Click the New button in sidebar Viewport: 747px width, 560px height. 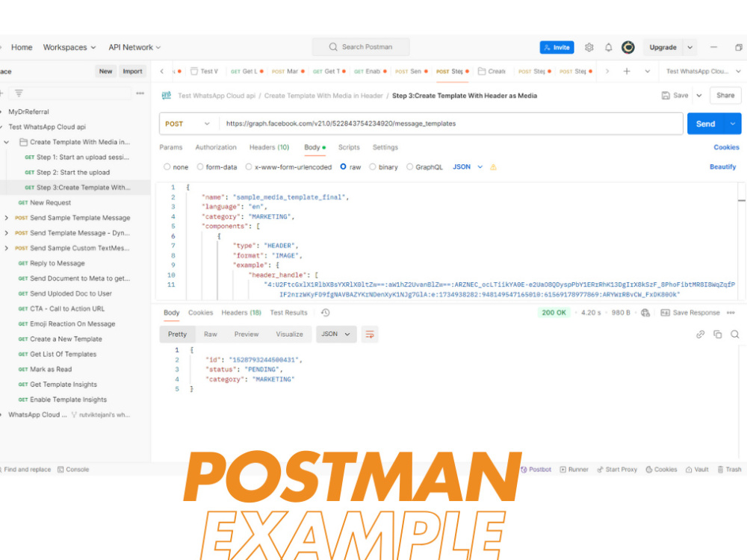coord(106,72)
